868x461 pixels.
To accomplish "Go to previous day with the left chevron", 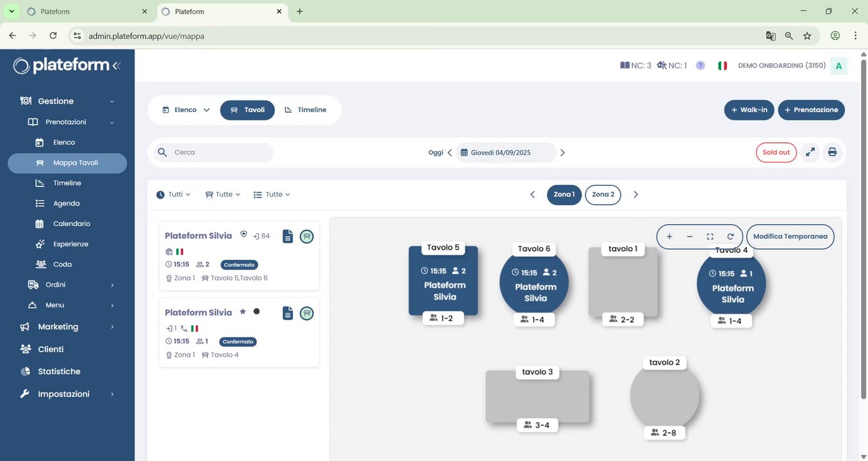I will click(450, 152).
